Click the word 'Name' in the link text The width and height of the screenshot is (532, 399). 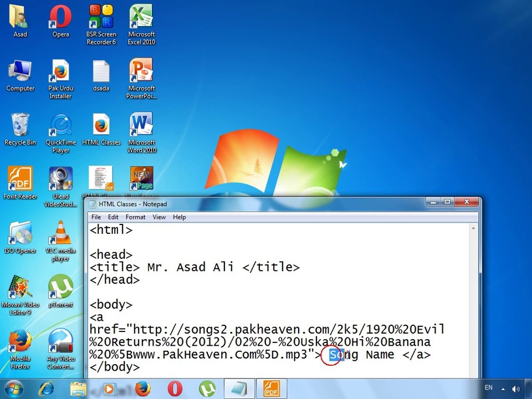point(380,355)
